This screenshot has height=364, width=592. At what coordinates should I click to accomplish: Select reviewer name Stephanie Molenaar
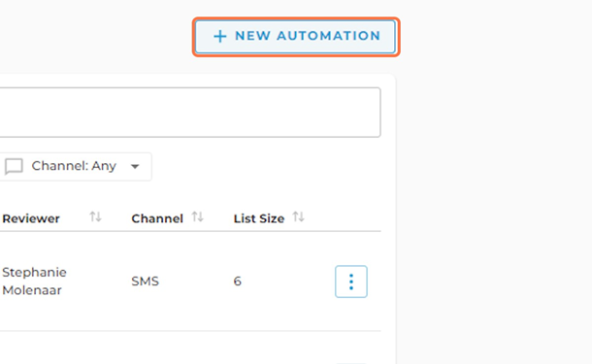[34, 281]
